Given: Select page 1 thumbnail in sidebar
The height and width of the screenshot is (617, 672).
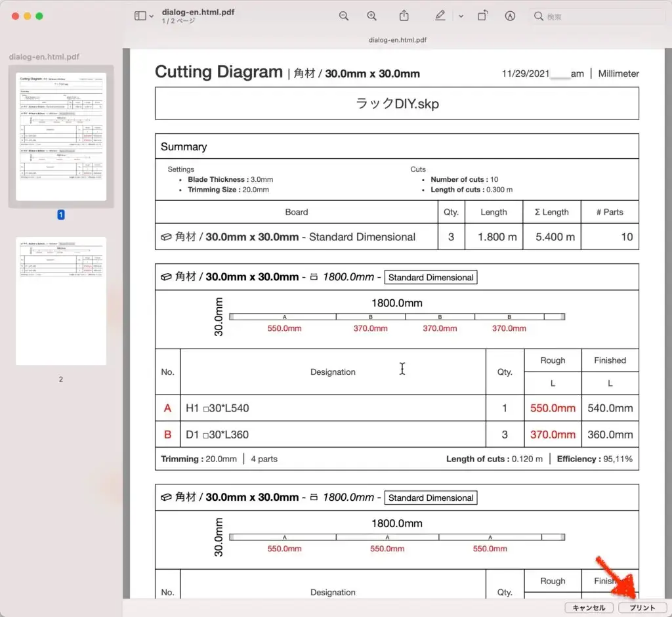Looking at the screenshot, I should click(61, 137).
